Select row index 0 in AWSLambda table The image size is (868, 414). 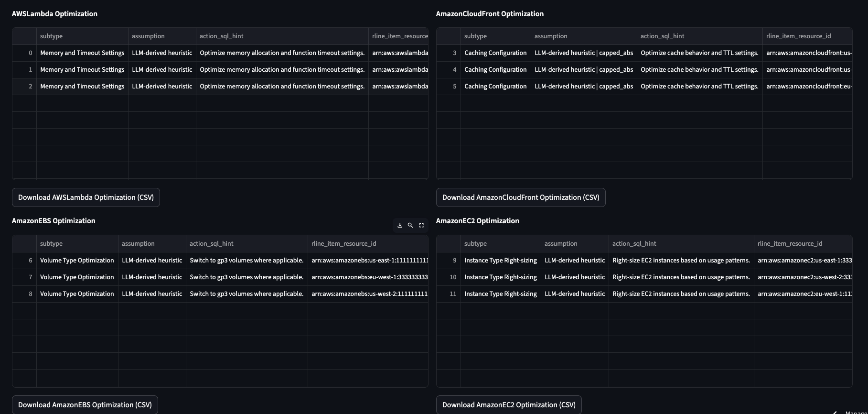tap(24, 53)
